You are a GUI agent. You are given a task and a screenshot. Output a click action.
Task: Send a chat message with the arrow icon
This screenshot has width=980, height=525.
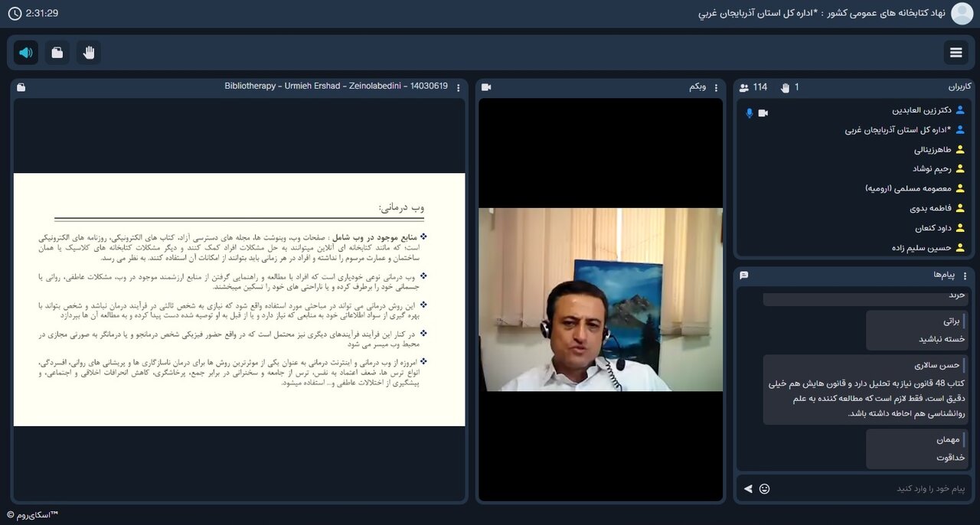[748, 488]
